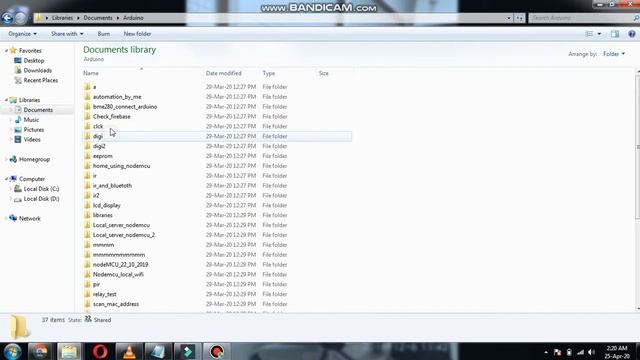The width and height of the screenshot is (640, 360).
Task: Open the Windows Start orb
Action: 12,351
